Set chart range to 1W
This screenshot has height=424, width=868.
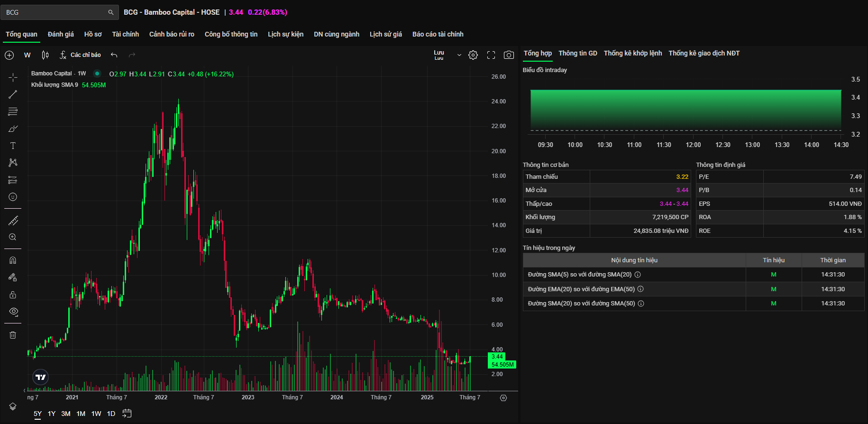click(96, 414)
